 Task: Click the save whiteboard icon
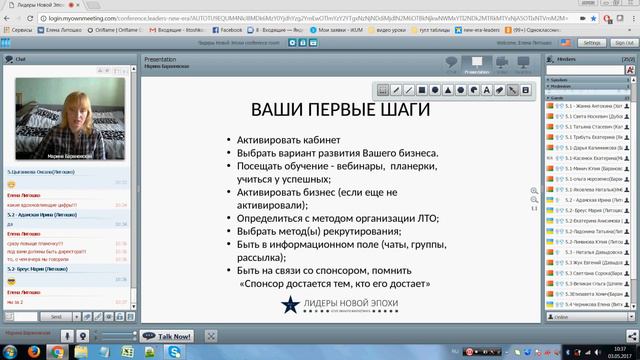coord(526,90)
